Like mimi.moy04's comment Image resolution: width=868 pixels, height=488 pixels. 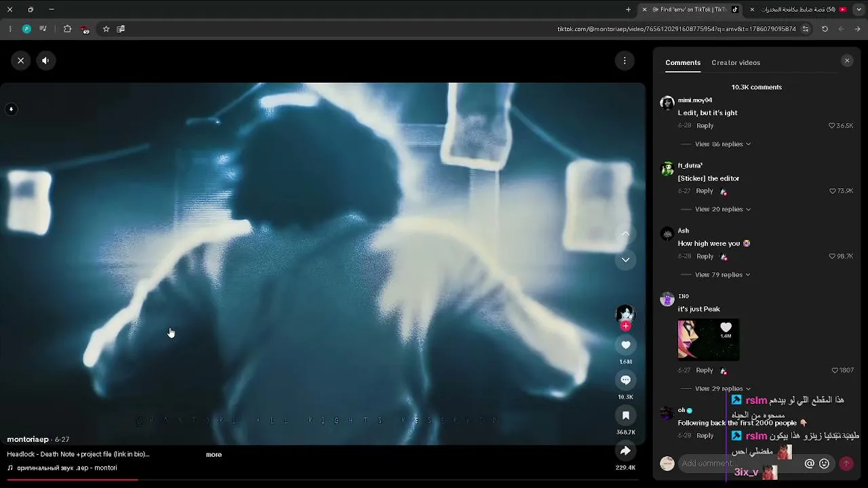click(x=832, y=125)
